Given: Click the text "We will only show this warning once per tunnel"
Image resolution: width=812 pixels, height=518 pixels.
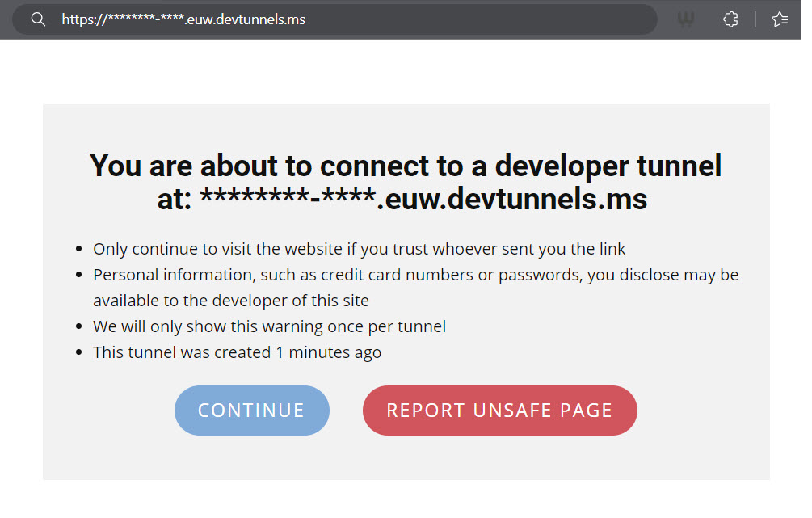Looking at the screenshot, I should (269, 326).
